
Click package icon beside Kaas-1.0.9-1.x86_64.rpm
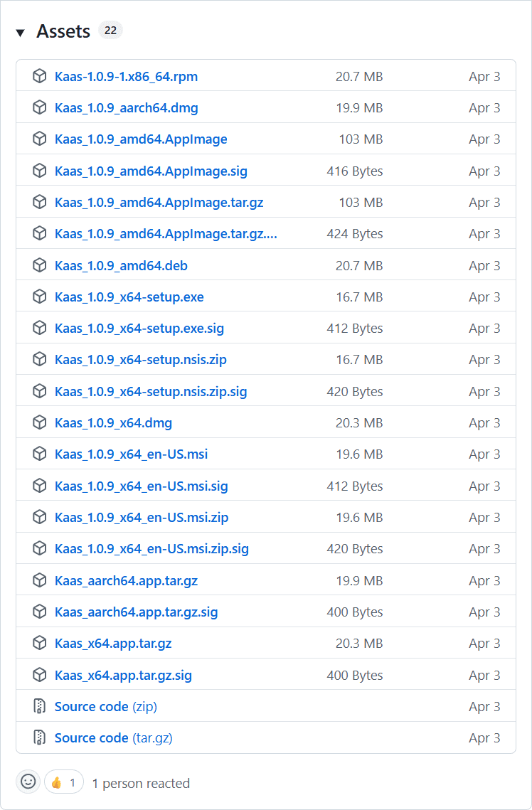point(39,76)
